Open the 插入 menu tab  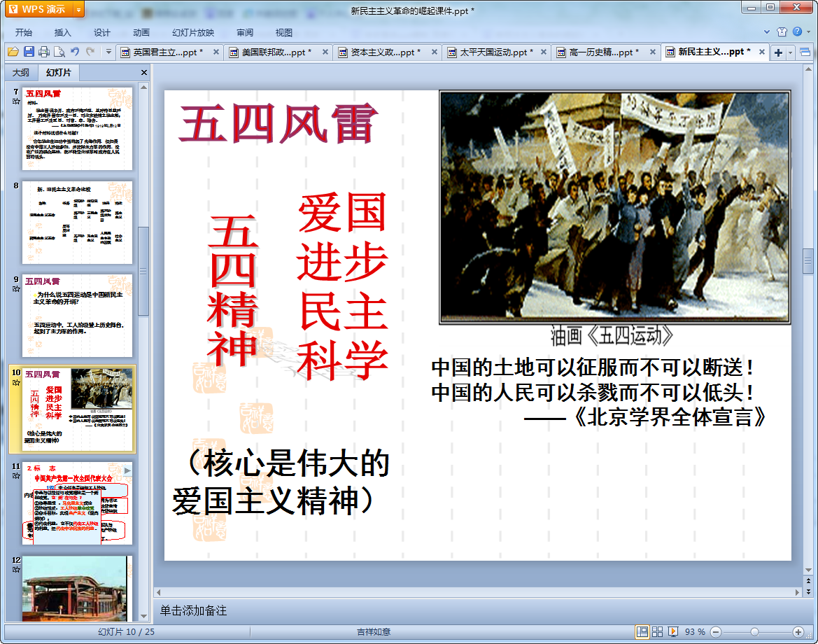[62, 32]
